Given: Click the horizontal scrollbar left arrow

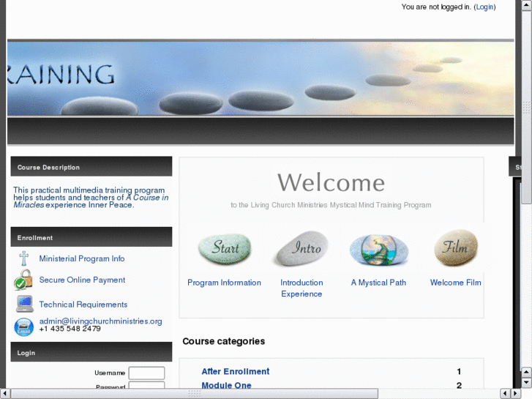Looking at the screenshot, I should pos(4,394).
